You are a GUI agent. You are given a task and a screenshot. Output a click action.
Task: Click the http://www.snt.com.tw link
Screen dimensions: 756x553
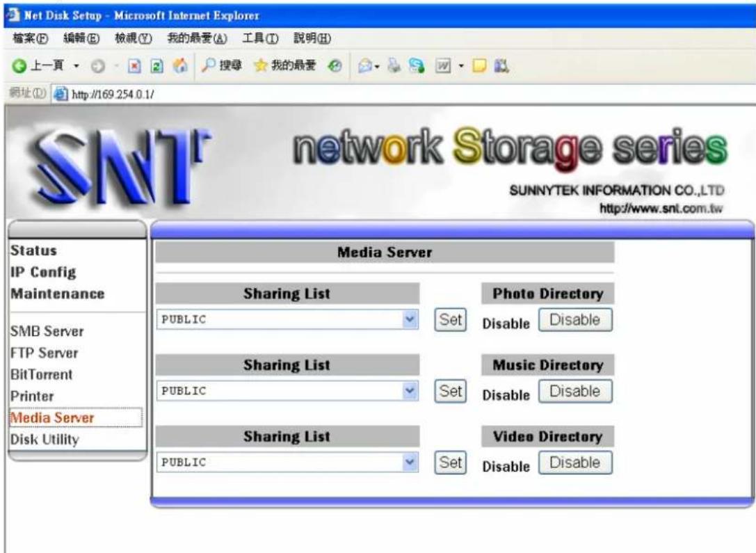pos(661,209)
